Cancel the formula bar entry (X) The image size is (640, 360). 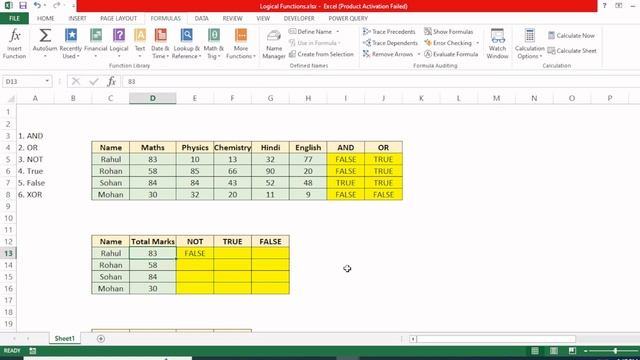76,81
